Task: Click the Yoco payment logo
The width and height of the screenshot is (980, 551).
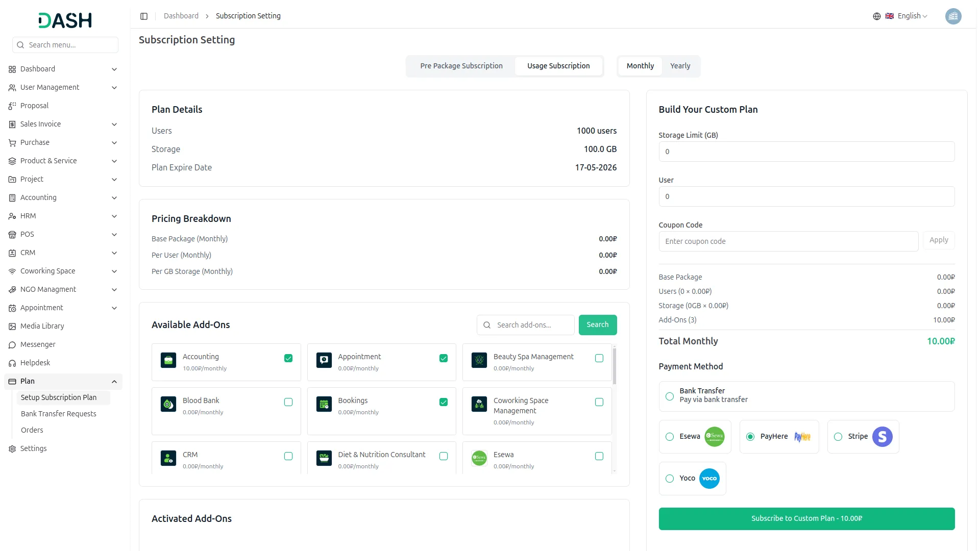Action: tap(709, 479)
